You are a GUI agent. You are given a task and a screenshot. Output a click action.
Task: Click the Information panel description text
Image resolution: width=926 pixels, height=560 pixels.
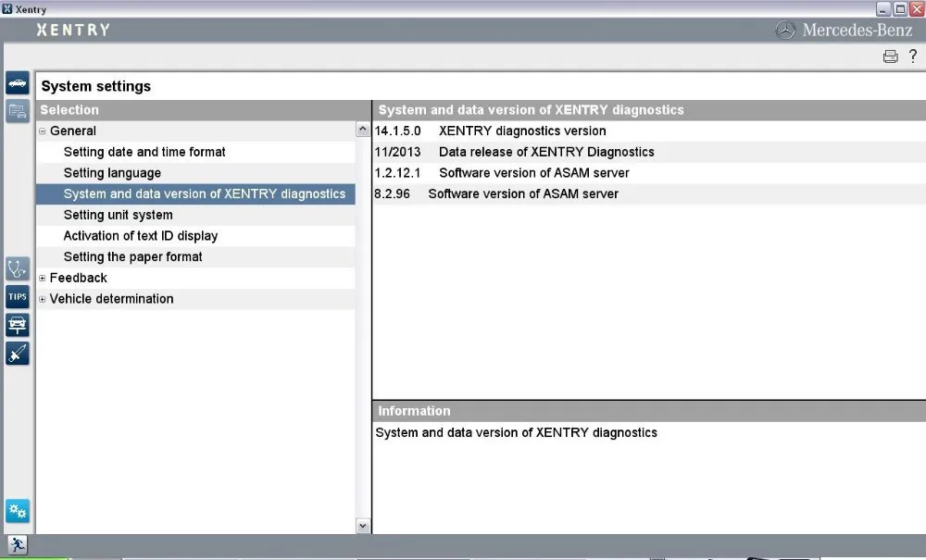tap(516, 432)
